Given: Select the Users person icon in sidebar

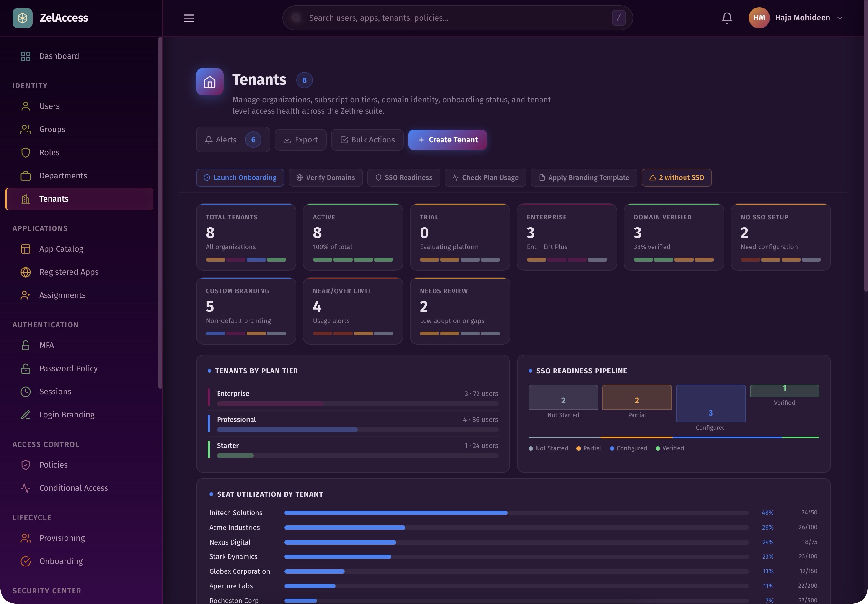Looking at the screenshot, I should pos(25,106).
